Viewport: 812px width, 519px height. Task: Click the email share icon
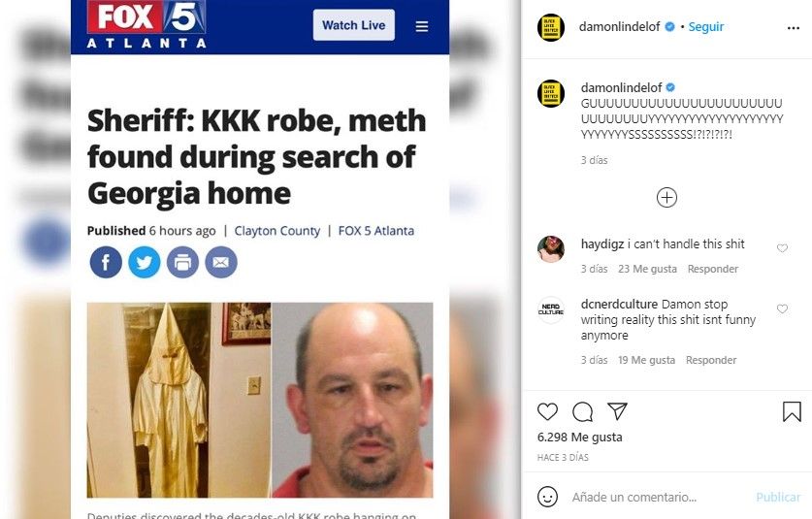coord(220,262)
